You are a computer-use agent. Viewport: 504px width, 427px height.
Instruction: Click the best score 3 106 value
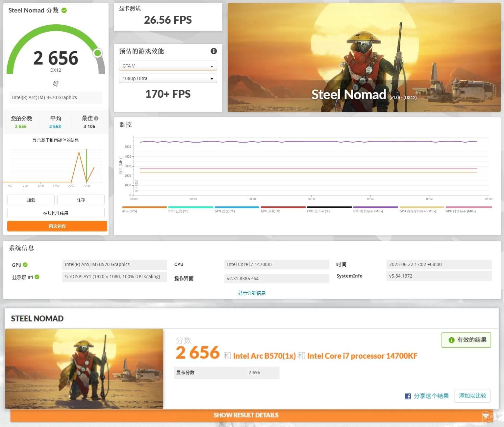coord(89,126)
